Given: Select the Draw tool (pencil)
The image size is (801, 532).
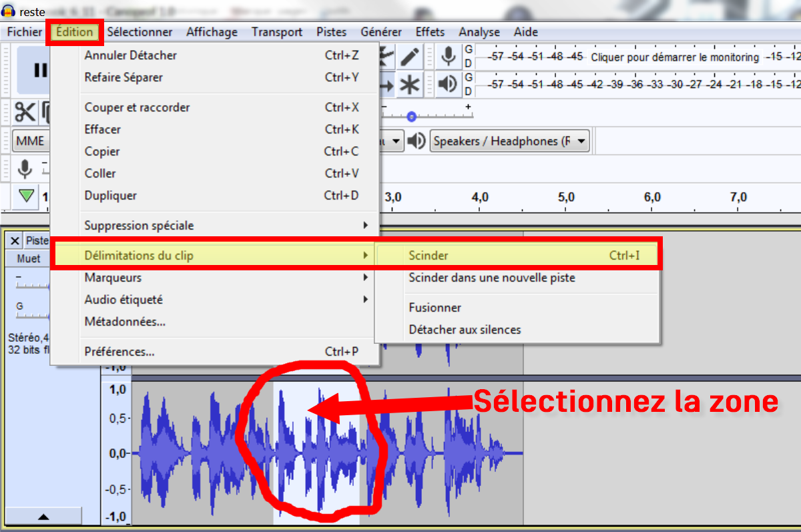Looking at the screenshot, I should [x=410, y=57].
